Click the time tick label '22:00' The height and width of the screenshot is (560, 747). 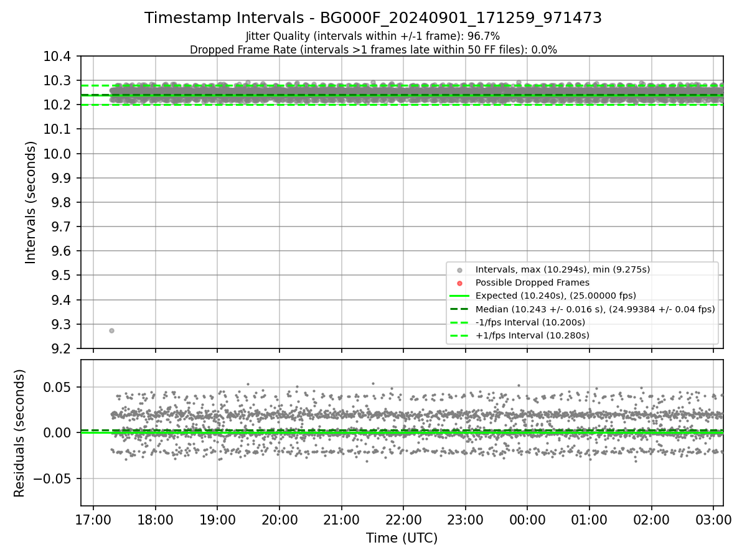coord(403,520)
